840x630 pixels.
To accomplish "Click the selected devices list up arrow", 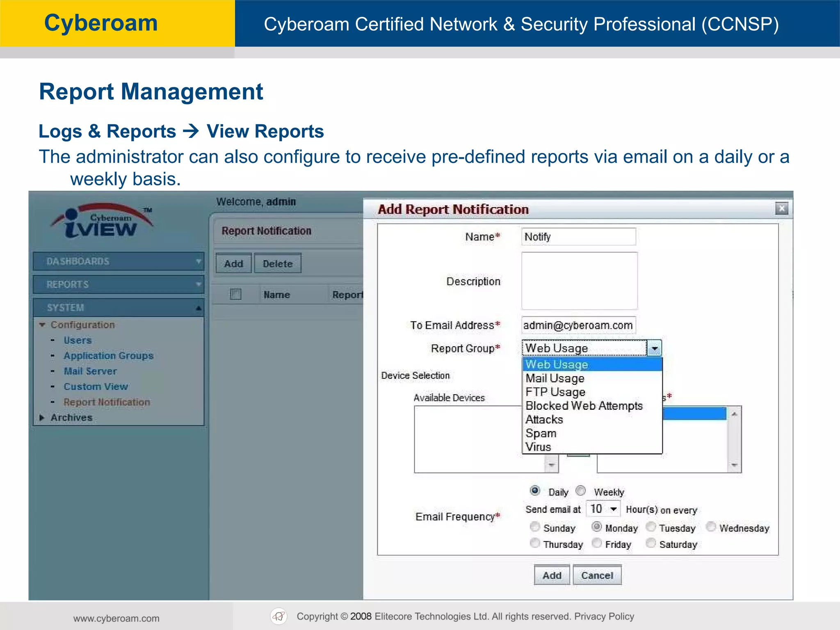I will coord(734,414).
